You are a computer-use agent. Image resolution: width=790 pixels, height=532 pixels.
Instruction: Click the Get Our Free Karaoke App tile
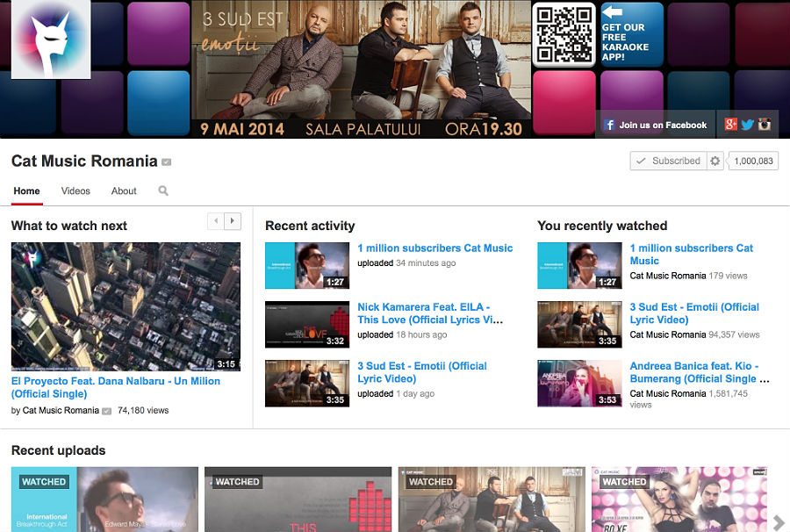click(632, 34)
